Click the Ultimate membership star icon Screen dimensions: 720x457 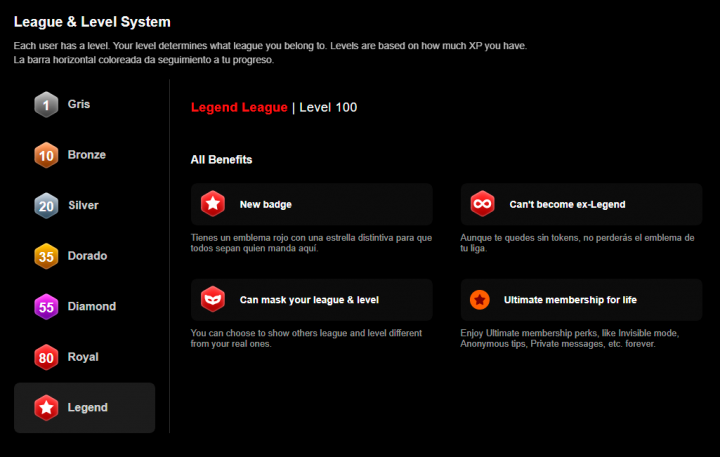tap(480, 299)
